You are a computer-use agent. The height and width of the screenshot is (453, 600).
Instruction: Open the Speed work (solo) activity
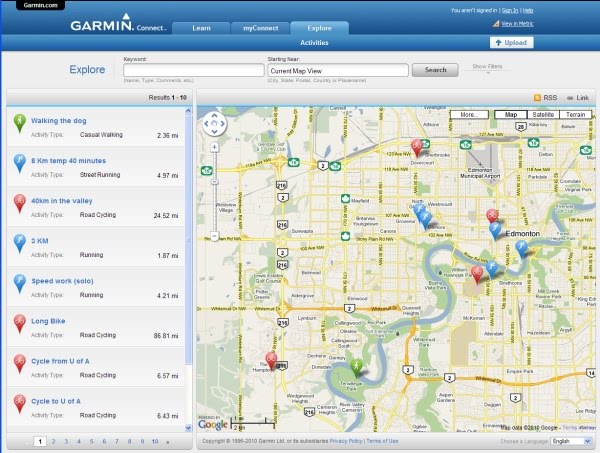pyautogui.click(x=62, y=281)
